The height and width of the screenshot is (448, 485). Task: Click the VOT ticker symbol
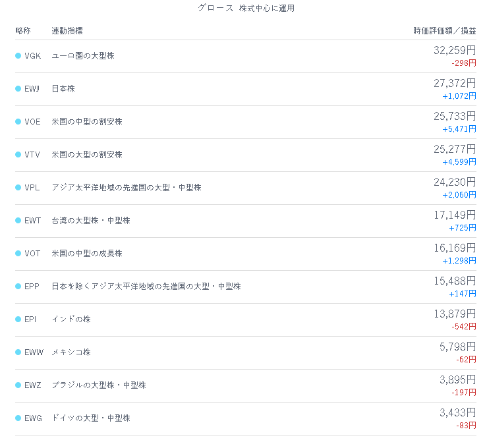tap(32, 254)
